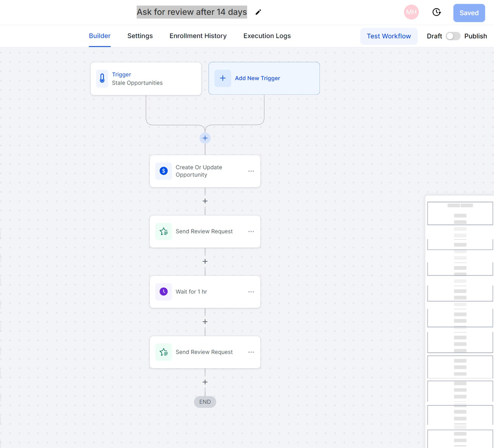Viewport: 494px width, 448px height.
Task: Select the Wait for 1 hr text
Action: click(x=191, y=292)
